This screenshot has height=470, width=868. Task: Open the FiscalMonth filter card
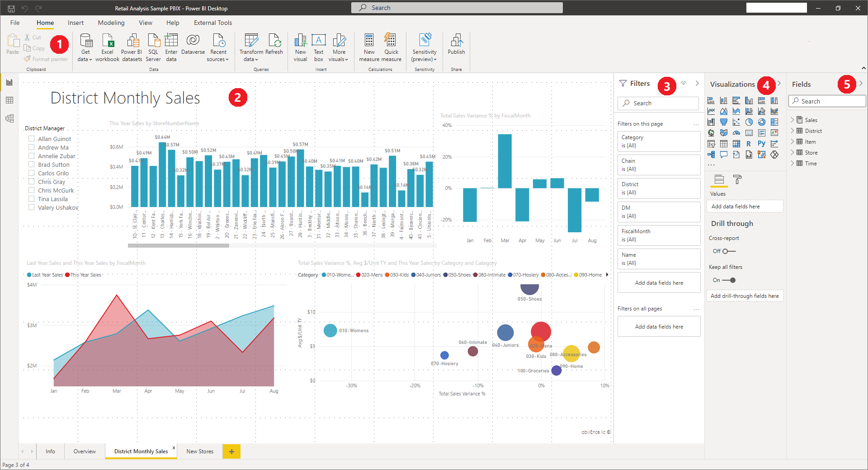[x=659, y=235]
